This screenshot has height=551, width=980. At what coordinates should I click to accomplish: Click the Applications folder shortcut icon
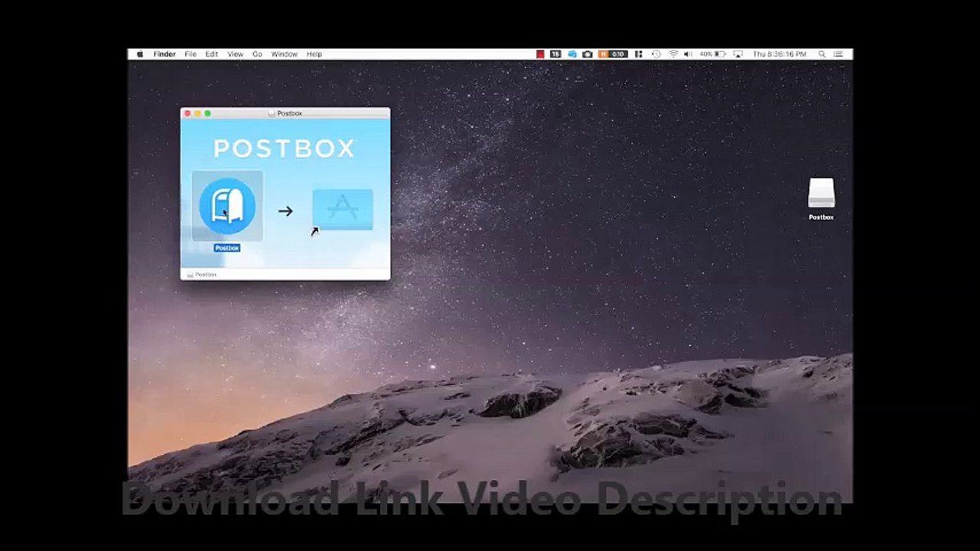pos(343,210)
